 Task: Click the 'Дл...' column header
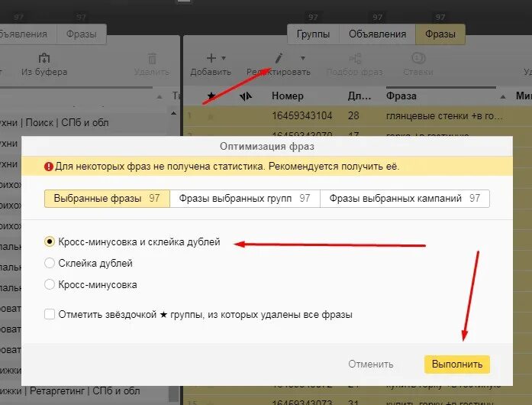pos(360,96)
